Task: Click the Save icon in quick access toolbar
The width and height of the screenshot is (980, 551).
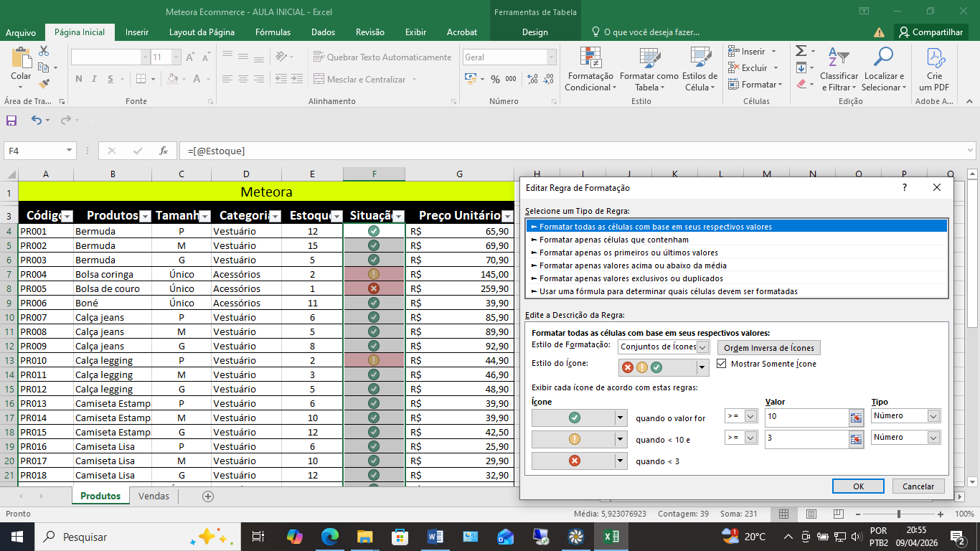Action: (11, 121)
